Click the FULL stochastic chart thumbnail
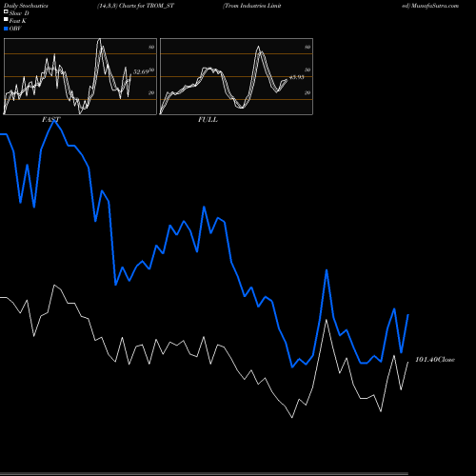This screenshot has height=476, width=476. click(x=236, y=76)
